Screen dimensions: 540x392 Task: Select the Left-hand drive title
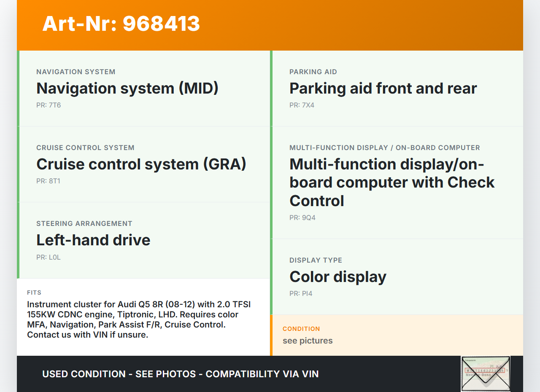[x=93, y=240]
